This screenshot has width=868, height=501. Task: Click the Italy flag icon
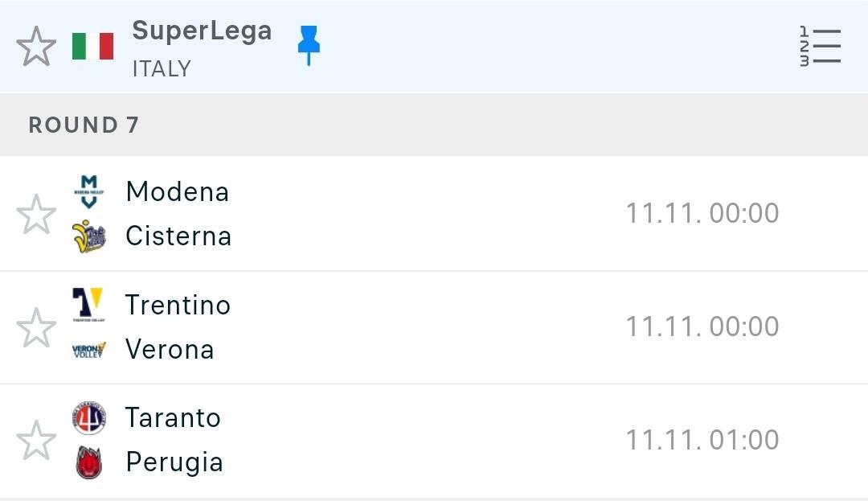(93, 47)
